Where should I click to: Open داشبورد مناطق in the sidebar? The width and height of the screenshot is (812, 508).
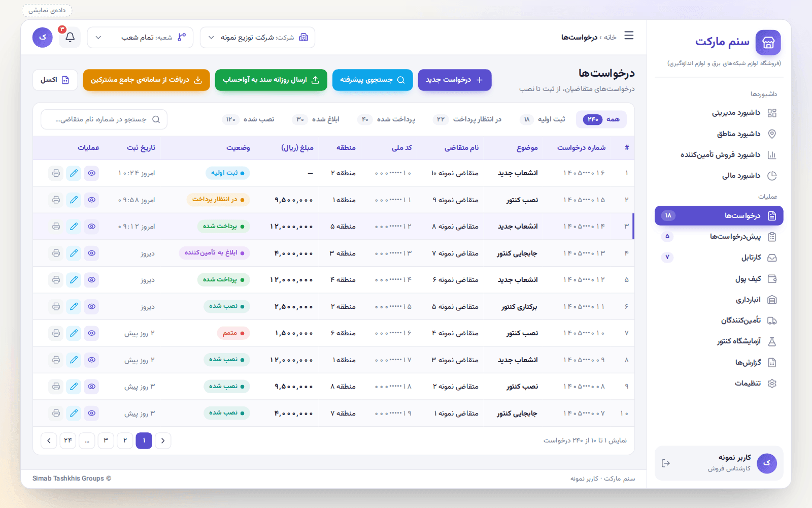click(x=719, y=134)
